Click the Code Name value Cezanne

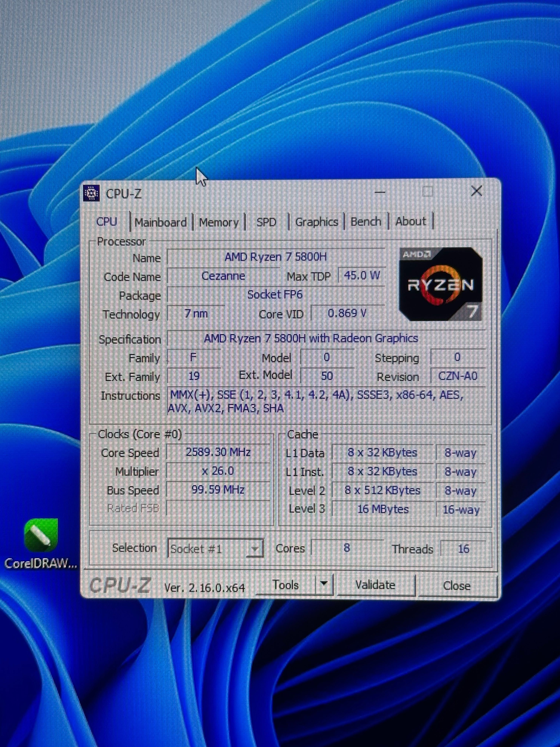click(223, 276)
